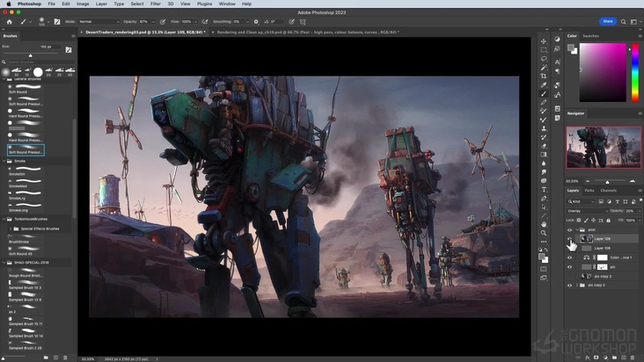Switch to the Swatches tab
Viewport: 644px width, 362px height.
(x=590, y=36)
